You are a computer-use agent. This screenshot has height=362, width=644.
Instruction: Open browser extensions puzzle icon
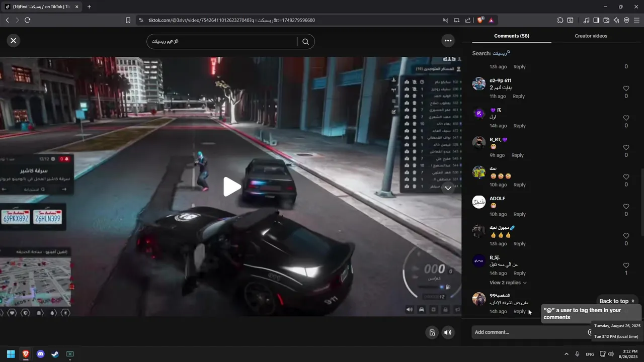(x=560, y=20)
